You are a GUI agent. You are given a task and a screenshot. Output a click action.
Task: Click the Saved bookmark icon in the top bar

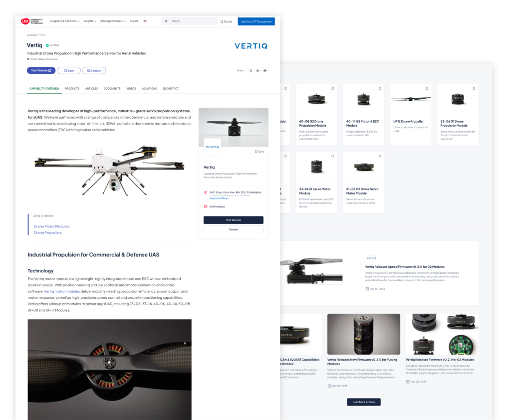click(222, 21)
